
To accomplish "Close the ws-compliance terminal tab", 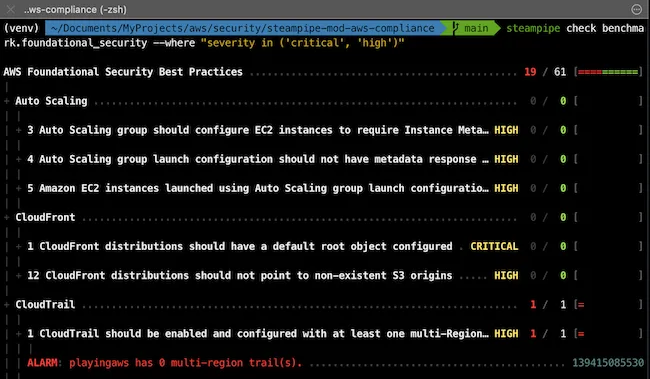I will coord(10,9).
